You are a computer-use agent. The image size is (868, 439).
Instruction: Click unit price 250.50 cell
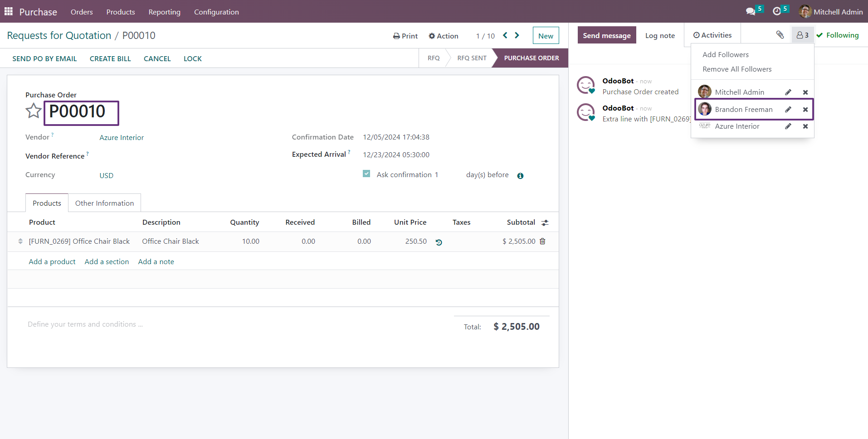[x=416, y=241]
